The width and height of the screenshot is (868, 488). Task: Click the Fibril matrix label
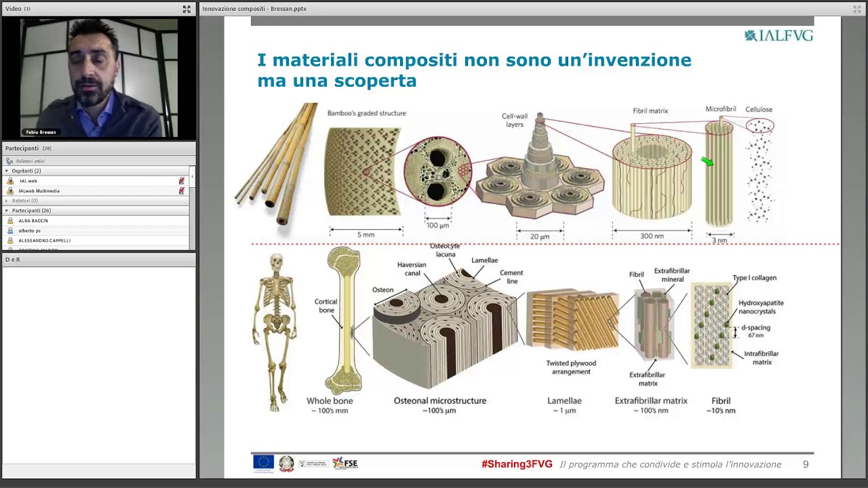point(650,110)
